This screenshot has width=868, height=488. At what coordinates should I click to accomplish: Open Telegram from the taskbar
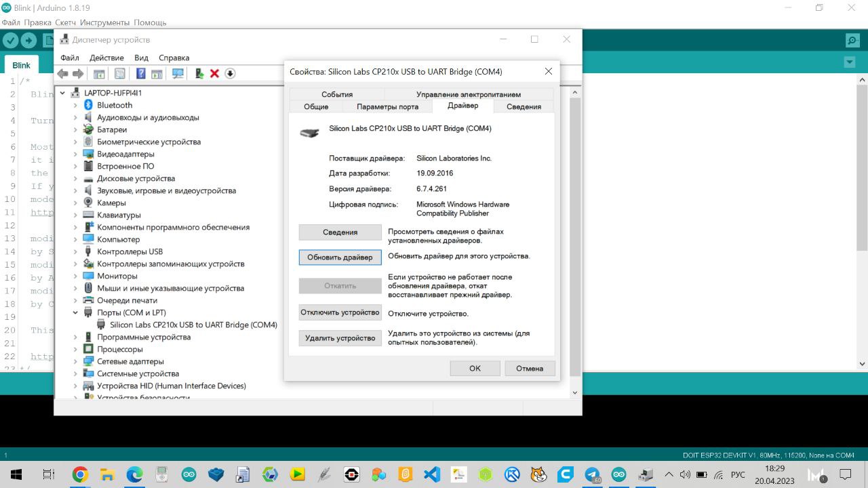point(592,474)
